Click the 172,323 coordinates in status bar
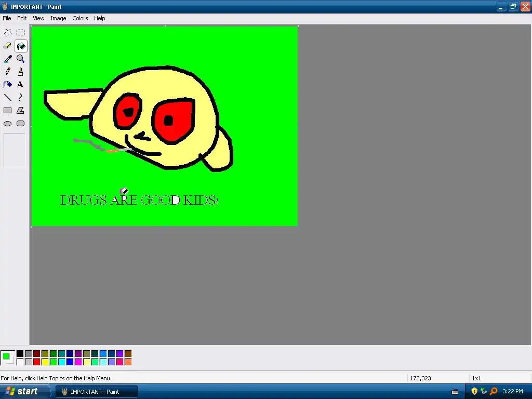 point(420,378)
